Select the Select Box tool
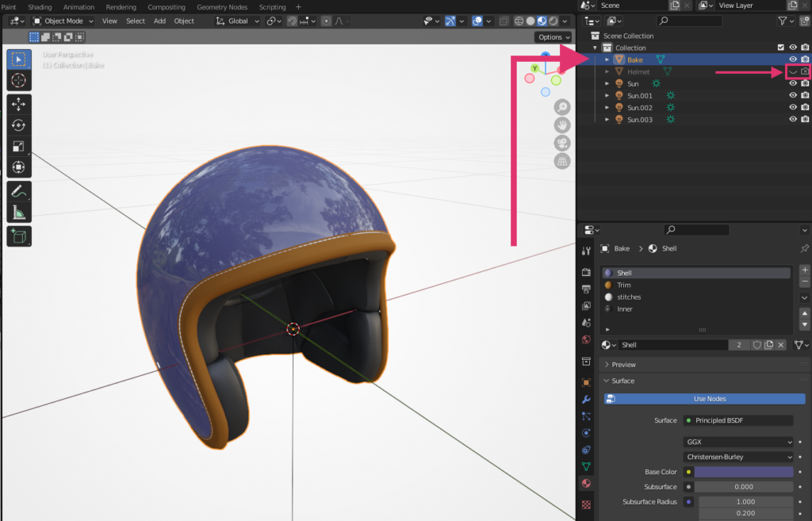This screenshot has height=521, width=812. click(x=19, y=59)
